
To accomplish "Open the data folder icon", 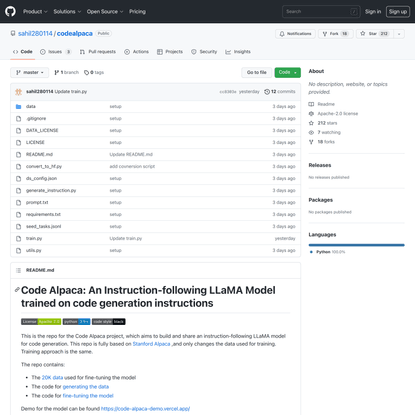I will click(x=19, y=107).
